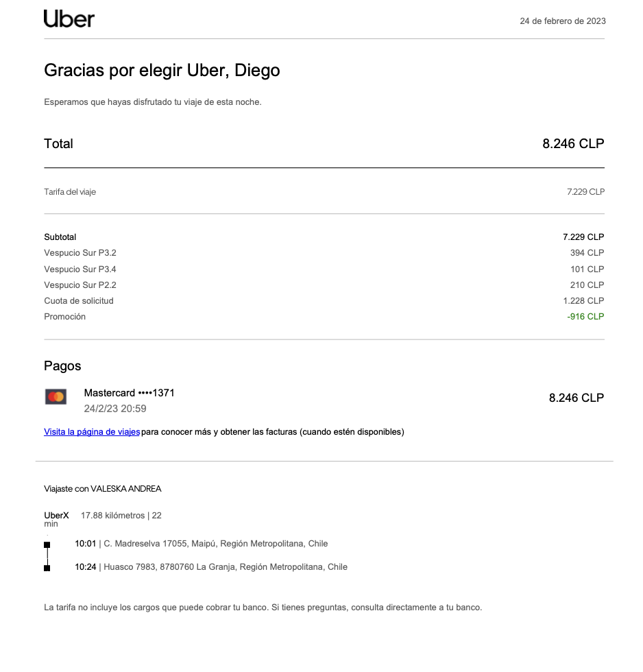Click the Cuota de solicitud label
This screenshot has height=672, width=643.
point(79,301)
